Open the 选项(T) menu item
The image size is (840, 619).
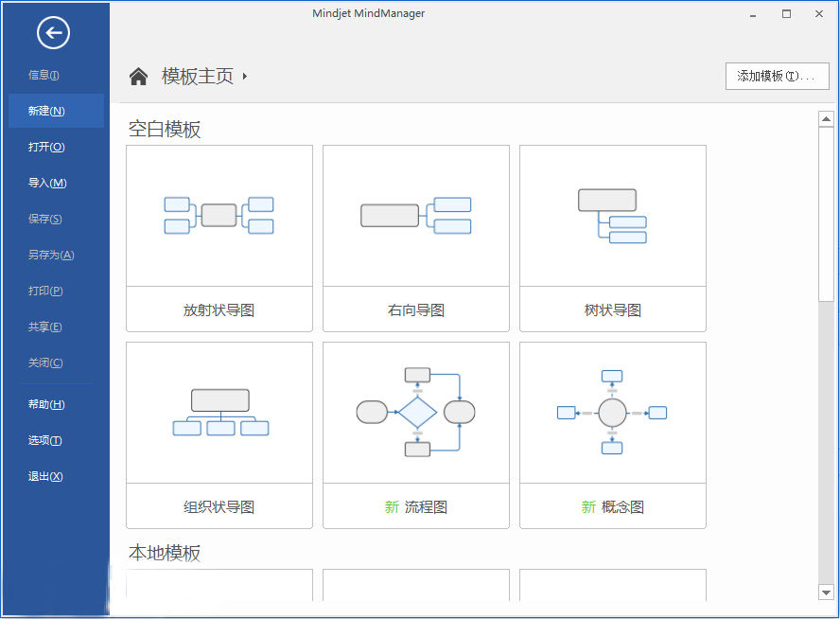pyautogui.click(x=45, y=440)
